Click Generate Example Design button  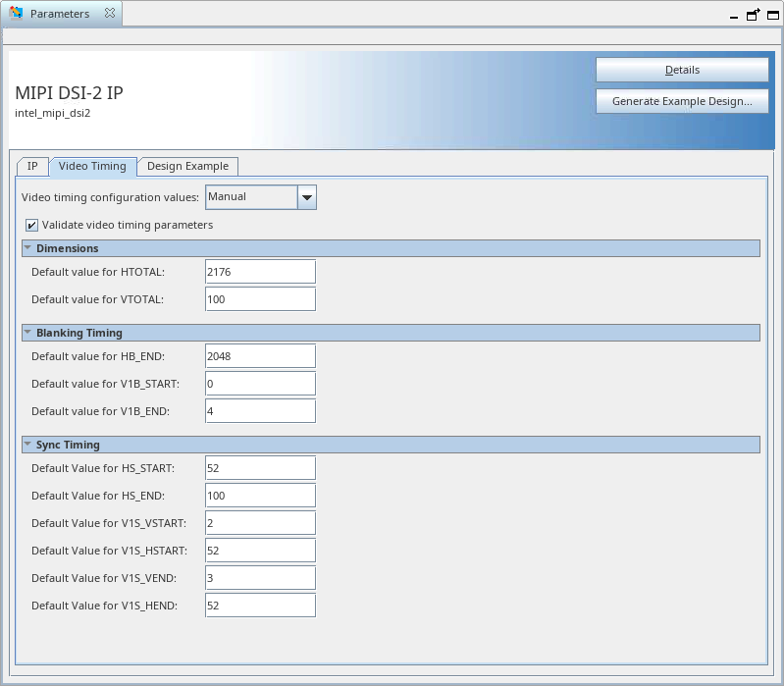pos(682,101)
